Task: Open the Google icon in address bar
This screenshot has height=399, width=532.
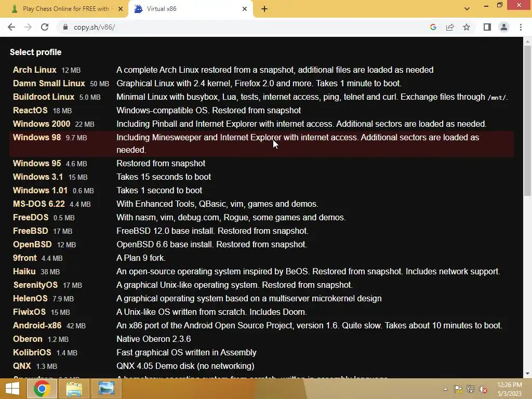Action: pos(433,27)
